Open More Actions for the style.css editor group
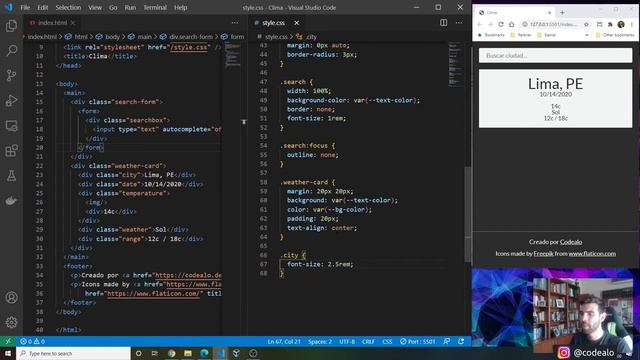 (459, 23)
